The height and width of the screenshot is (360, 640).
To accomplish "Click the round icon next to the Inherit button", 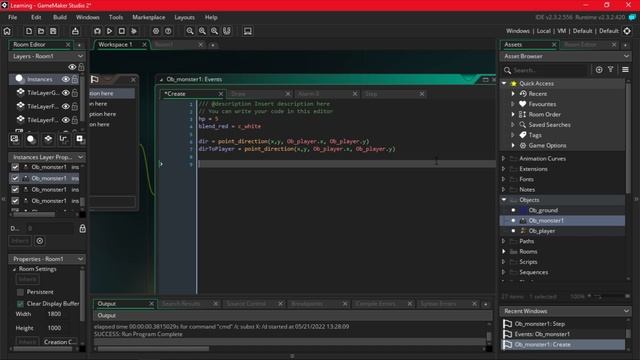I will tap(40, 241).
